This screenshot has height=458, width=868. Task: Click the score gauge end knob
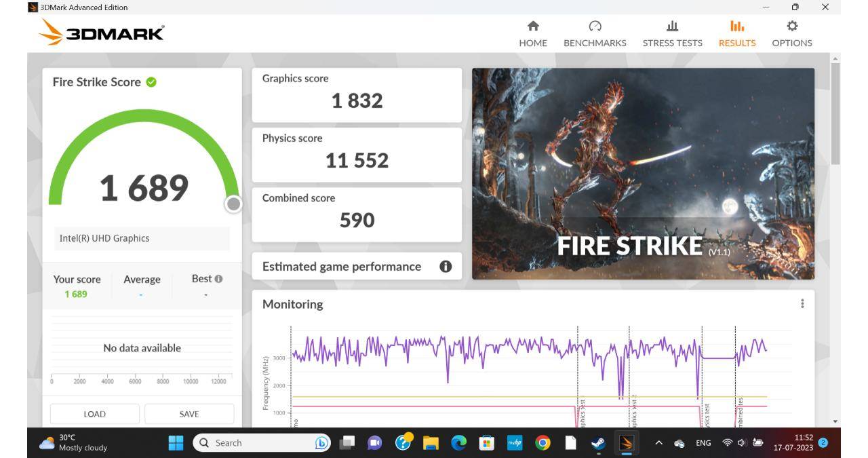pos(233,204)
